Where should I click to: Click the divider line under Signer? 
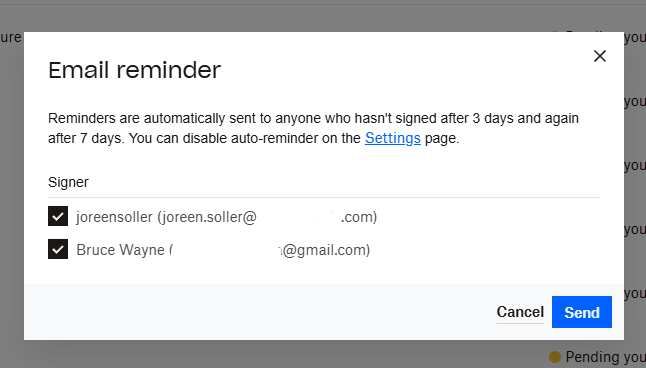[324, 197]
